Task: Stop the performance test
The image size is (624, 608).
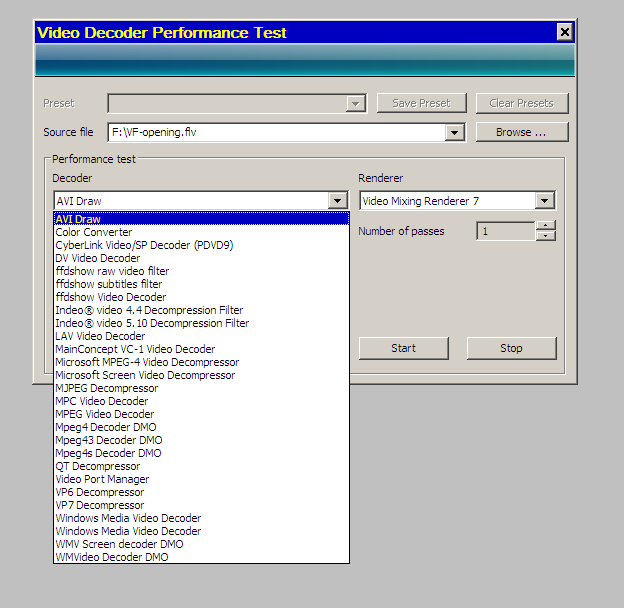Action: (x=511, y=348)
